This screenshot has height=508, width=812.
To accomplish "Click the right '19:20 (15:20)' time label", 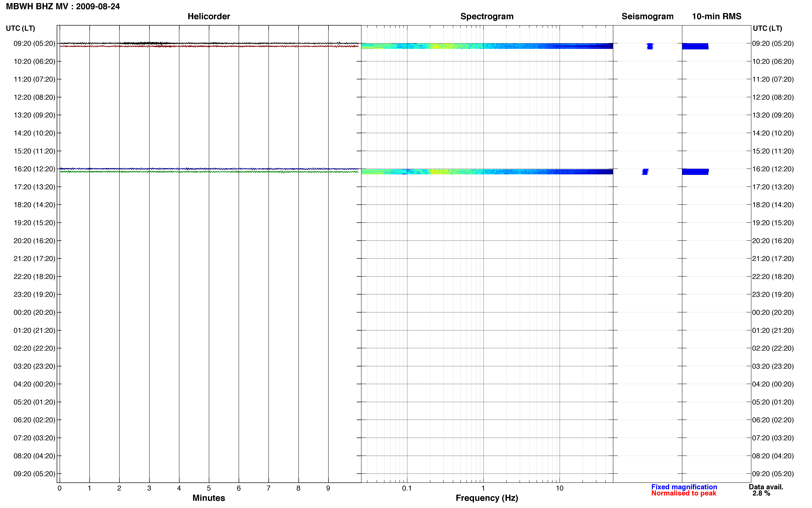I will (773, 223).
